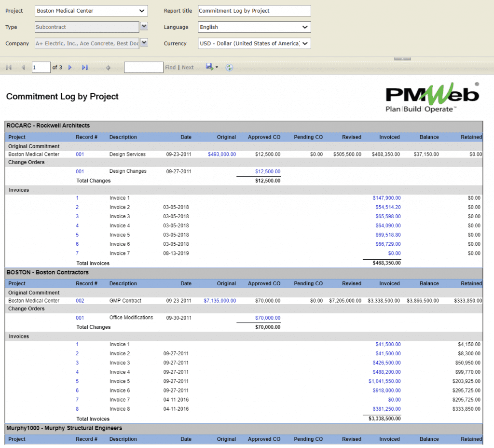Open Rockwell invoice amount $69,518.80
494x448 pixels.
pos(388,235)
